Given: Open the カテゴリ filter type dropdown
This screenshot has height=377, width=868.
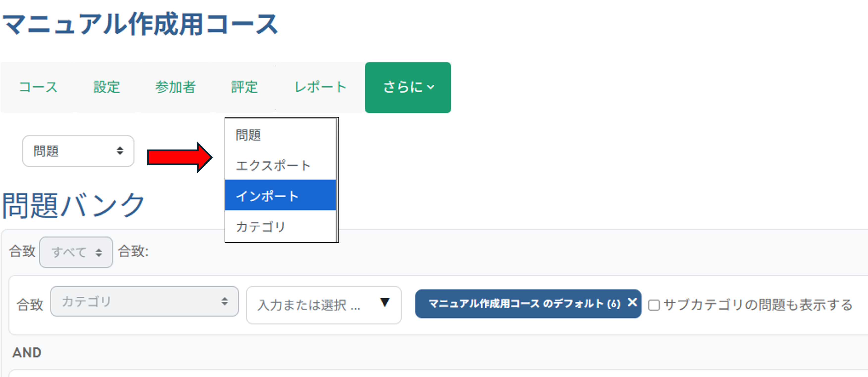Looking at the screenshot, I should 145,302.
